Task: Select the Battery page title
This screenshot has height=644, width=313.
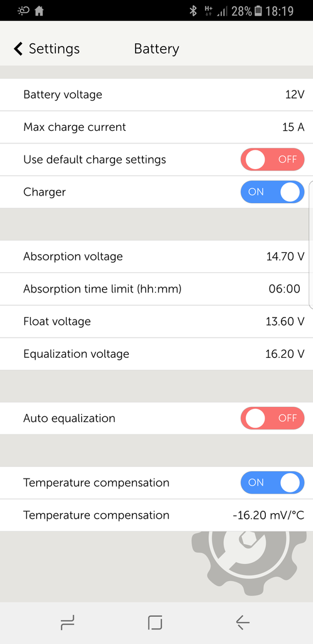Action: click(x=156, y=49)
